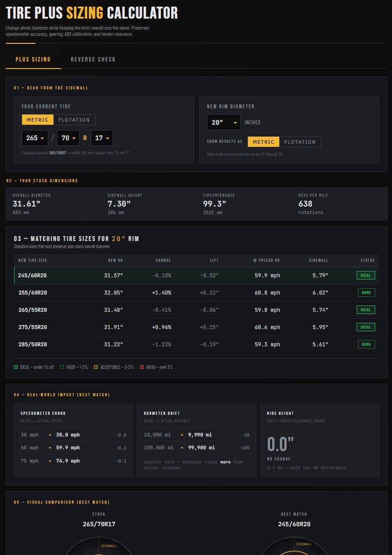Open the new rim diameter 20" dropdown
The image size is (392, 555).
tap(224, 122)
